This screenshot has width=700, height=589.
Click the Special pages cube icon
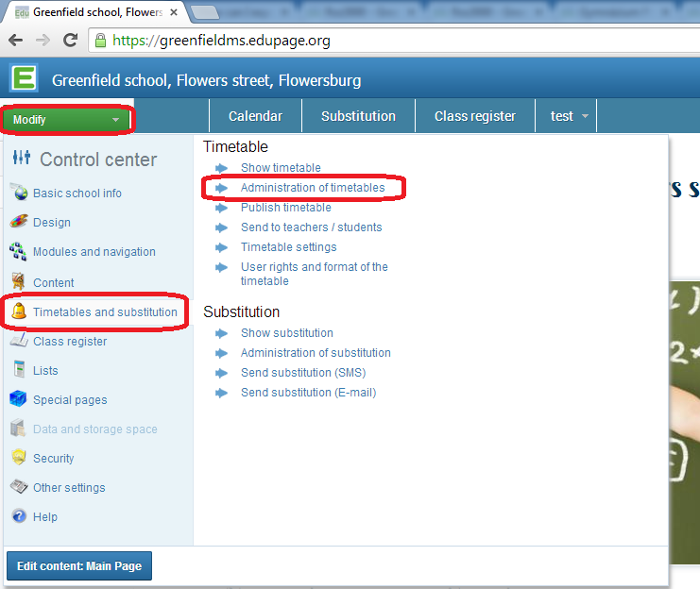(x=19, y=399)
